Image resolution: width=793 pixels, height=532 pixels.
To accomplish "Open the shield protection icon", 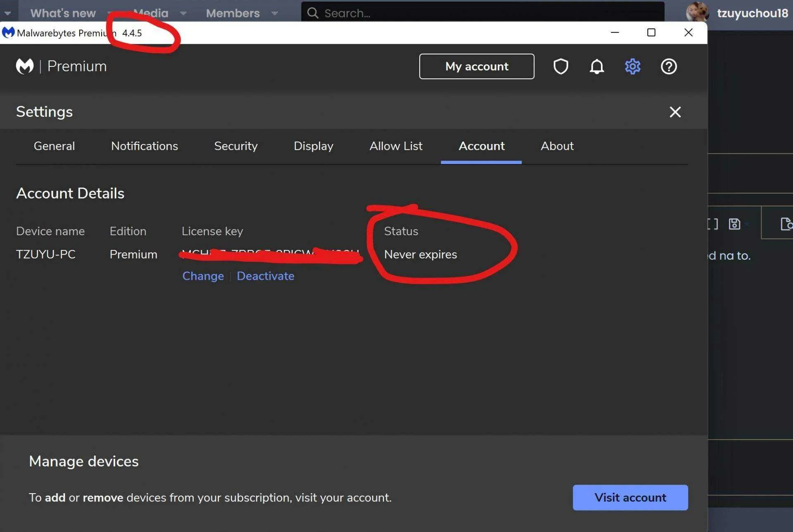I will [x=560, y=66].
